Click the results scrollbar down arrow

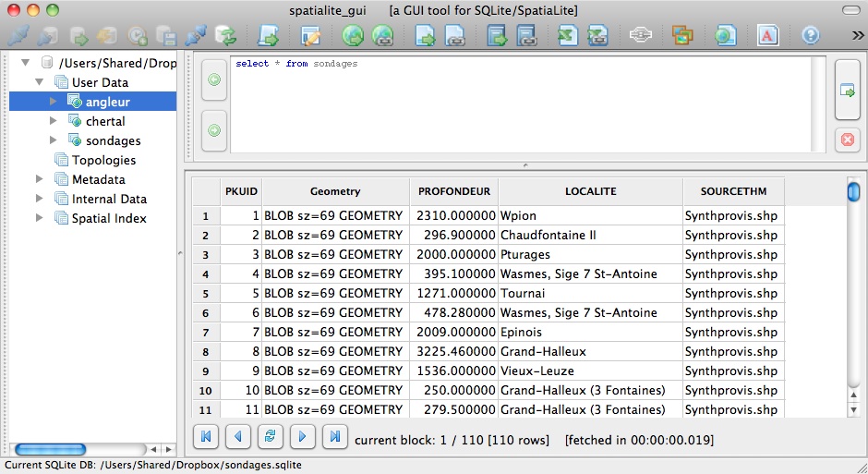pyautogui.click(x=853, y=410)
